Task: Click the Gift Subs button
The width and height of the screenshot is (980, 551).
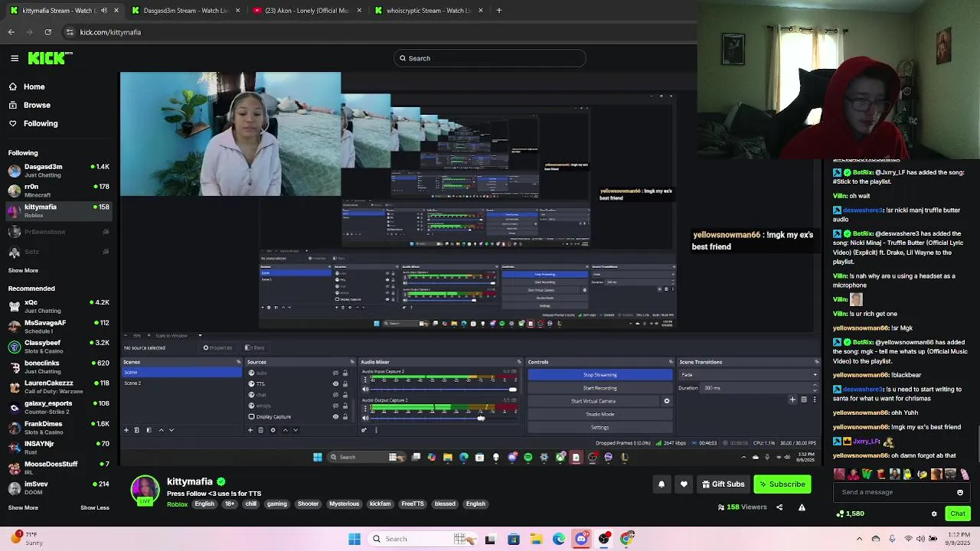Action: pos(723,484)
